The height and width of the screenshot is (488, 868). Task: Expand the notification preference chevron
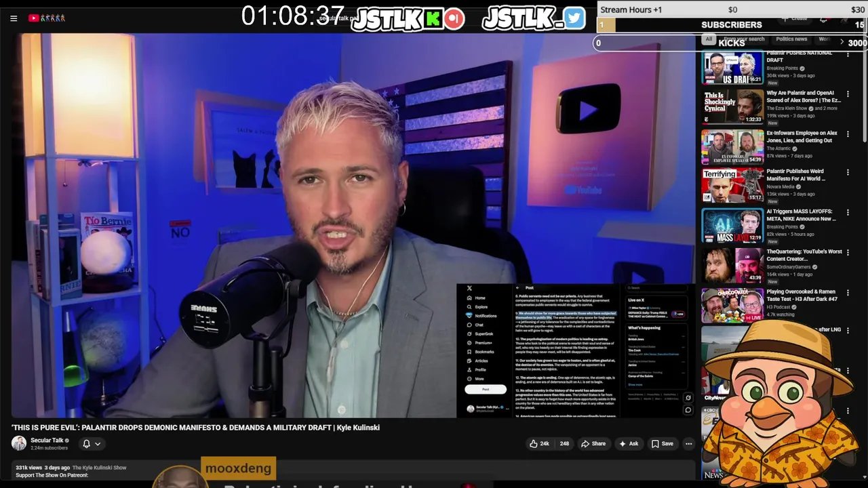(98, 444)
